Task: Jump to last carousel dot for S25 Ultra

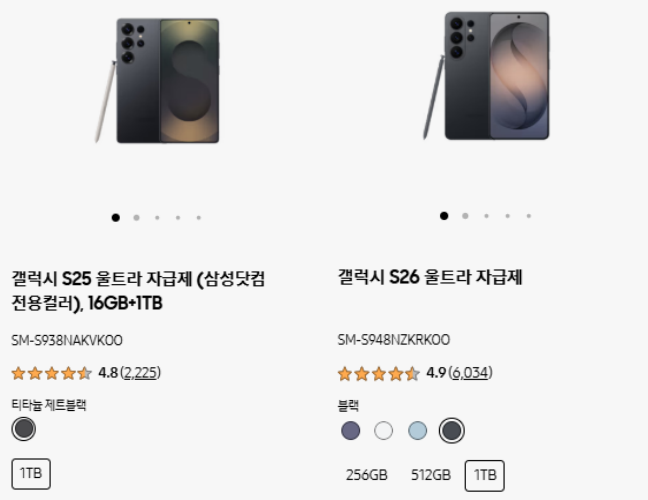Action: point(199,217)
